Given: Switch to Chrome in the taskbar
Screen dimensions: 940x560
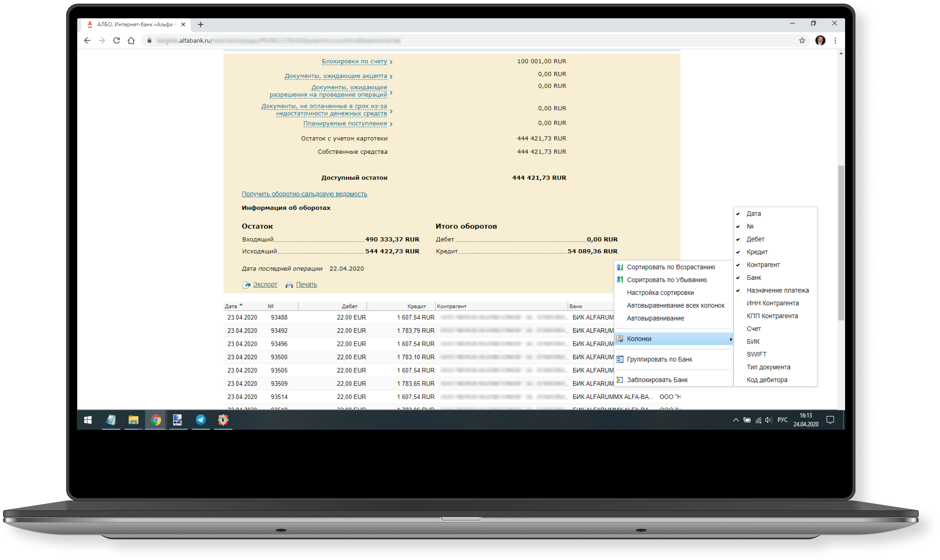Looking at the screenshot, I should [156, 420].
